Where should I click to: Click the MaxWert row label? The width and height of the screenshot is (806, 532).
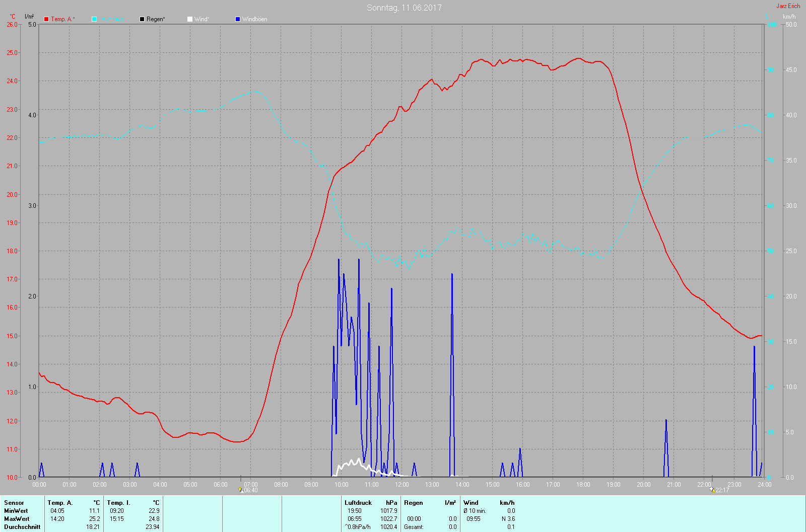17,519
